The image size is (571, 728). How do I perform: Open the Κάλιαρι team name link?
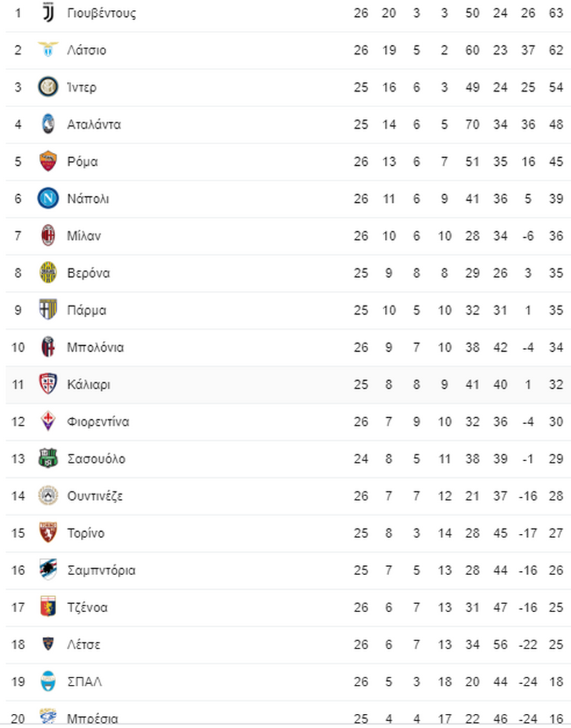(x=89, y=385)
